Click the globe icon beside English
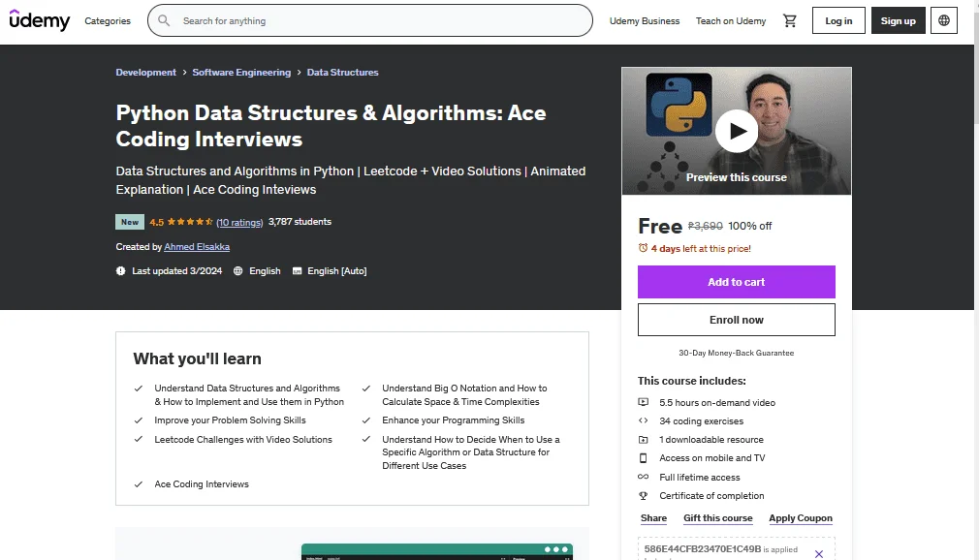Viewport: 979px width, 560px height. point(237,271)
